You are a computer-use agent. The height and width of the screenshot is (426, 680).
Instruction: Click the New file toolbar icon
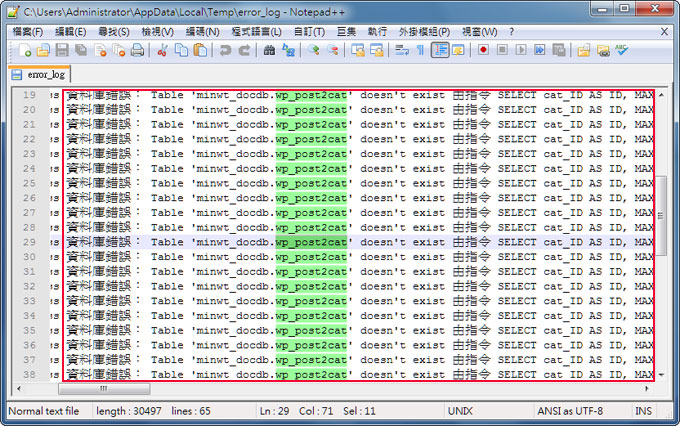coord(24,50)
